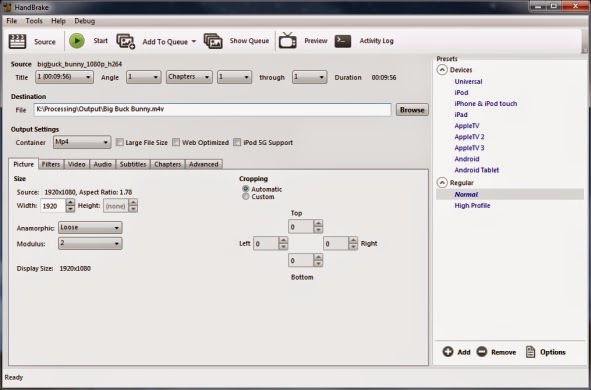This screenshot has height=390, width=591.
Task: Click the Start label in the toolbar
Action: pyautogui.click(x=101, y=41)
